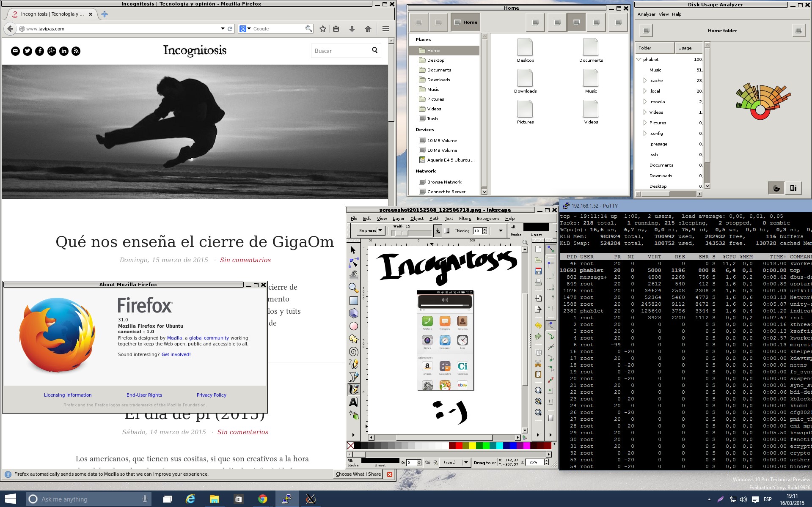This screenshot has height=507, width=812.
Task: Open the Filters menu in Inkscape
Action: [x=465, y=219]
